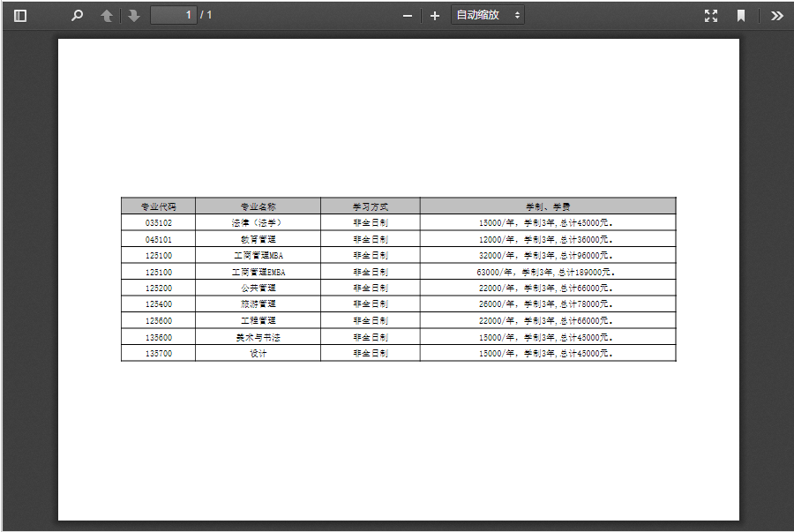Screen dimensions: 794x532
Task: Zoom out with the minus button
Action: tap(408, 16)
